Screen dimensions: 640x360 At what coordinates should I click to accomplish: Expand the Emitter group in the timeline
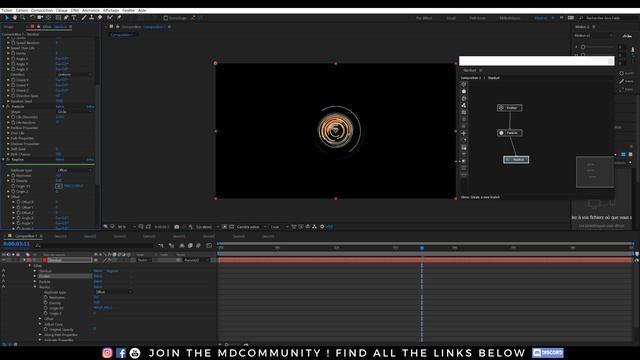pos(35,276)
